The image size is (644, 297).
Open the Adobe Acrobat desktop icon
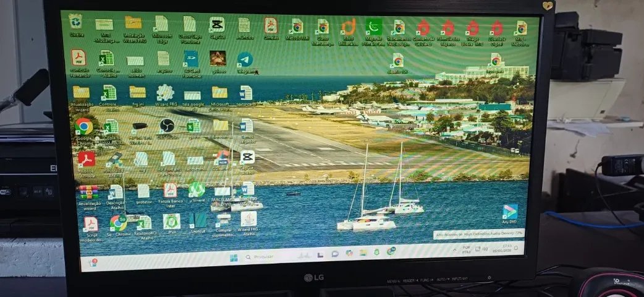[86, 159]
